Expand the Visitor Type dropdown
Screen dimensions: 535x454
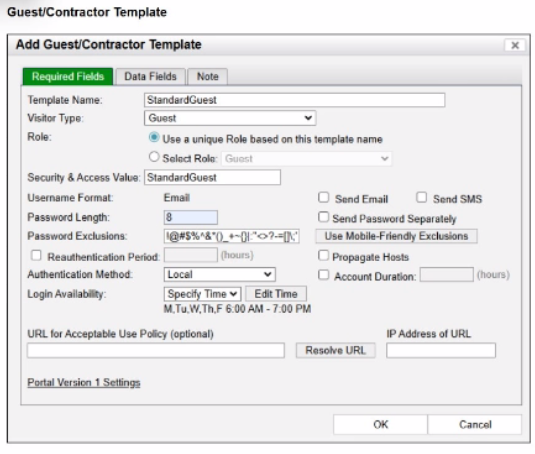230,118
